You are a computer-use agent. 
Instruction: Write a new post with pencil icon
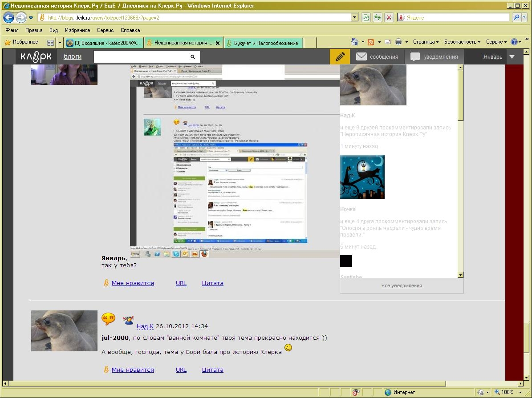click(x=340, y=56)
